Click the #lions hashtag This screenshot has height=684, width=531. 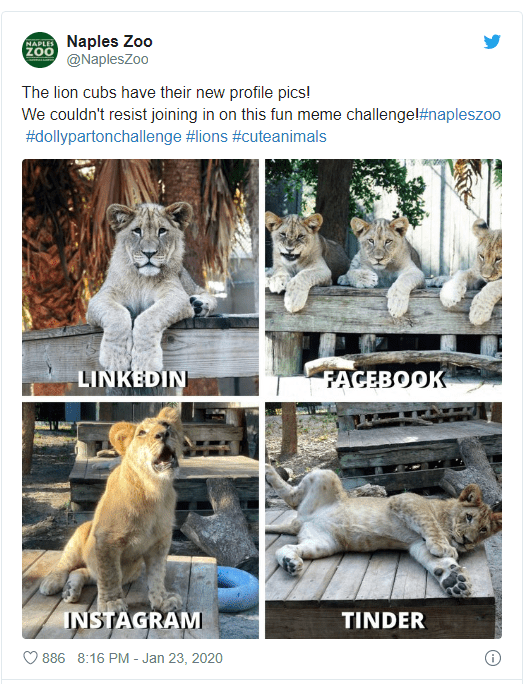click(207, 137)
